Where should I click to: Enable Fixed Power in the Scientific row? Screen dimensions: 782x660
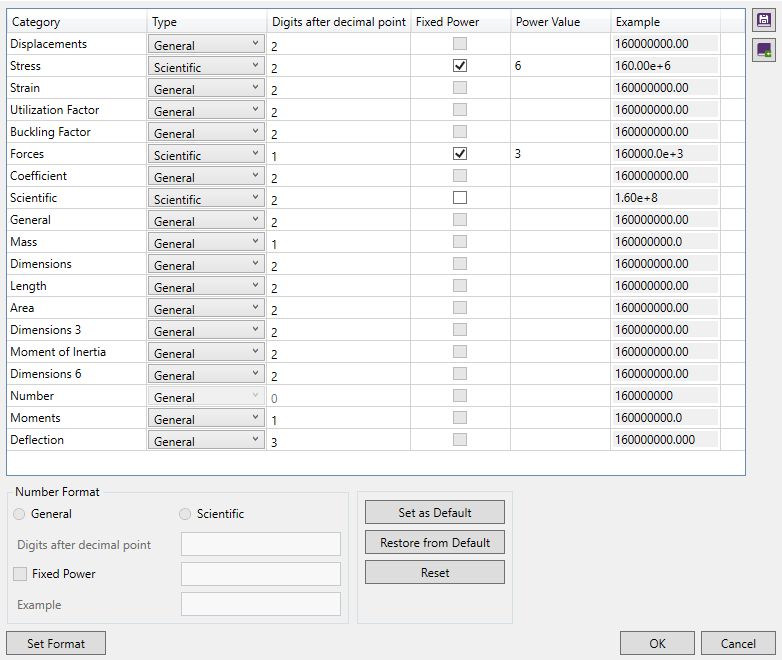tap(460, 198)
